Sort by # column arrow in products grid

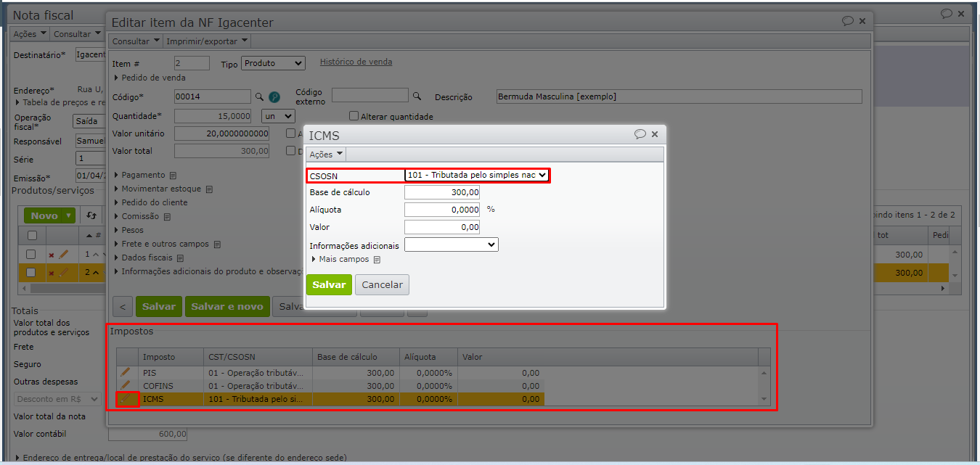[89, 236]
